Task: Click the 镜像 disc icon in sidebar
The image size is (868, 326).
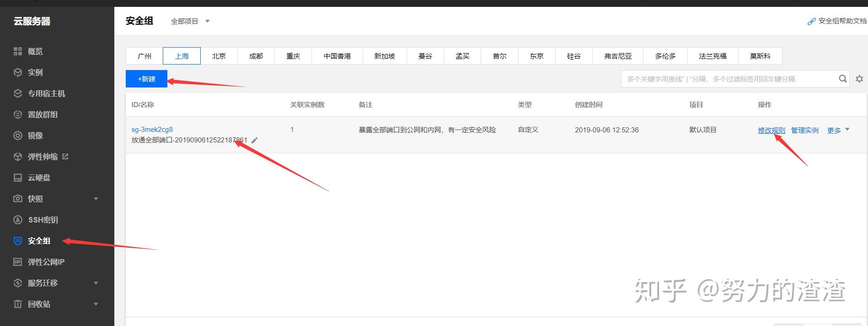Action: pos(18,136)
